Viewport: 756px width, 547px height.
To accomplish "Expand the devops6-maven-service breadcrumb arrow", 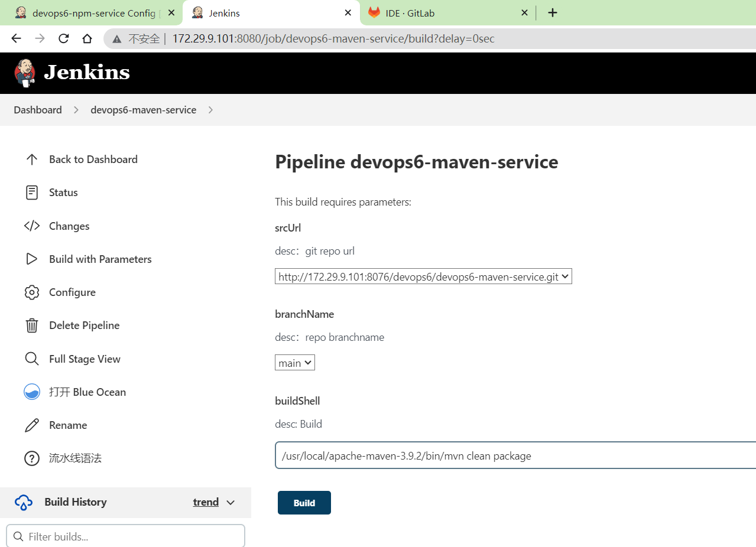I will pyautogui.click(x=211, y=110).
